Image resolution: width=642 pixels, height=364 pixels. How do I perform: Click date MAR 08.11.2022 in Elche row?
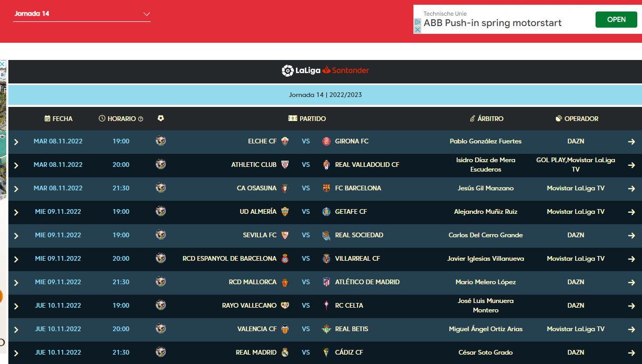(x=58, y=141)
